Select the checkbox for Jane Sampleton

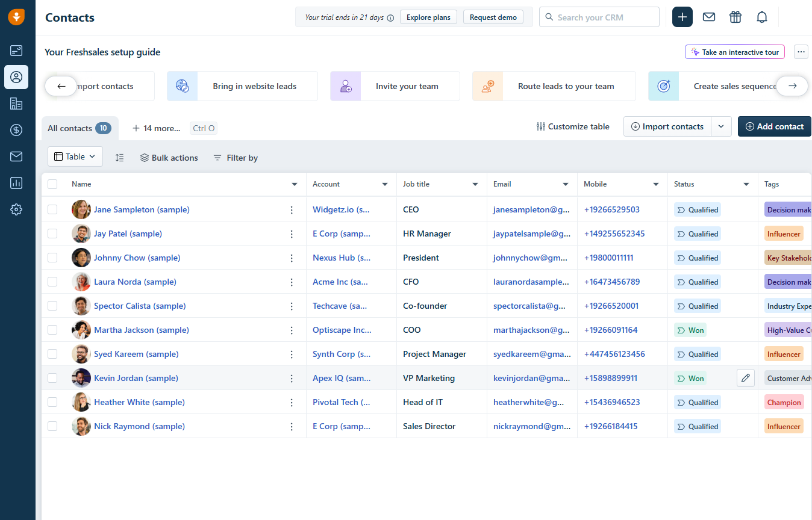[52, 209]
